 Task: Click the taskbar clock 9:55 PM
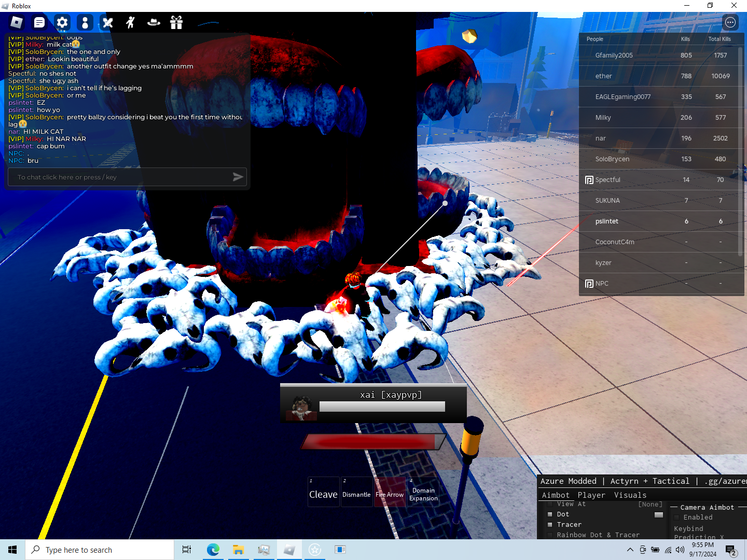point(703,550)
